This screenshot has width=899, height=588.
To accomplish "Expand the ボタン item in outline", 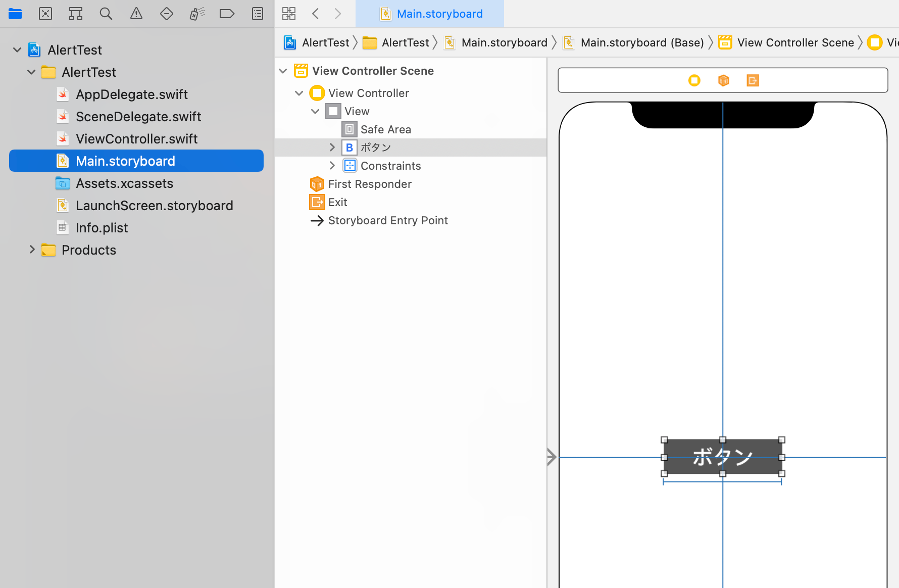I will 332,147.
